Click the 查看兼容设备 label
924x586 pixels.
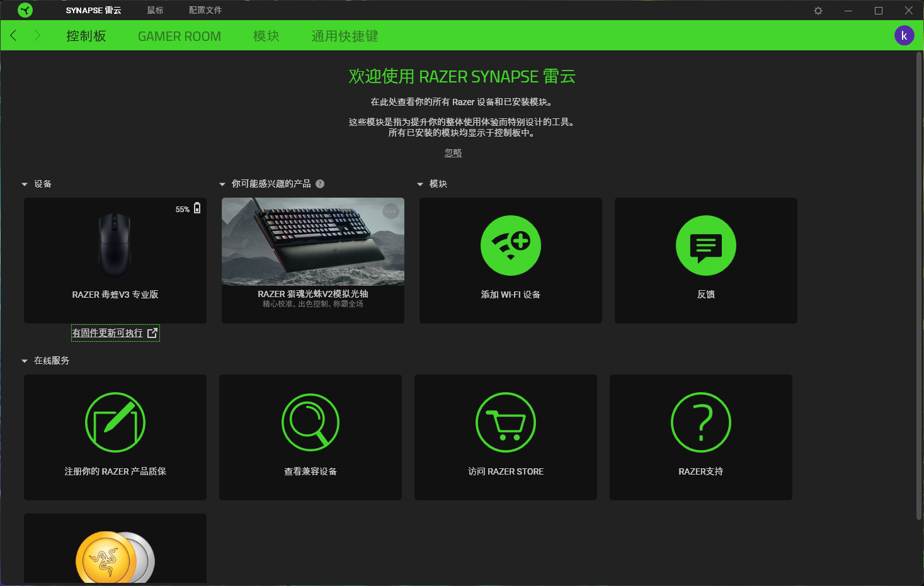(311, 471)
